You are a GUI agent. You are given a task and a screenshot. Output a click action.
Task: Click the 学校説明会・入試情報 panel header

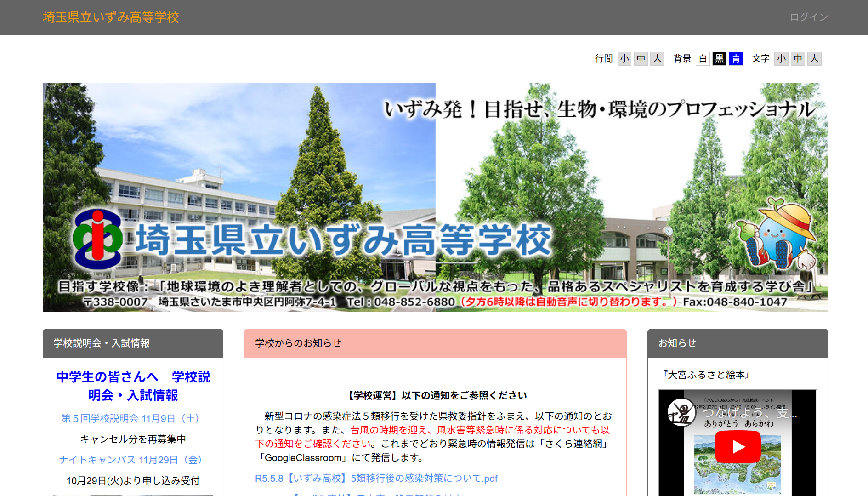tap(133, 343)
